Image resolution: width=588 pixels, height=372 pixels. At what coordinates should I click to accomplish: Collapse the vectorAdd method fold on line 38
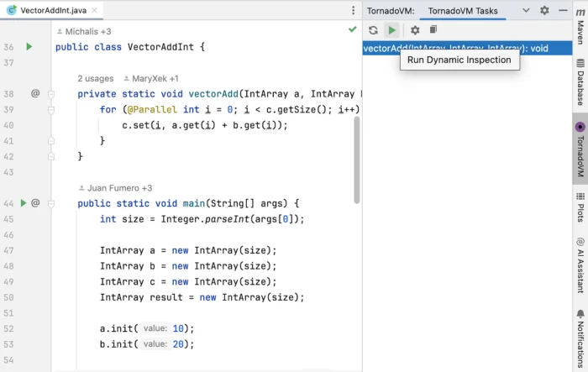click(x=51, y=94)
